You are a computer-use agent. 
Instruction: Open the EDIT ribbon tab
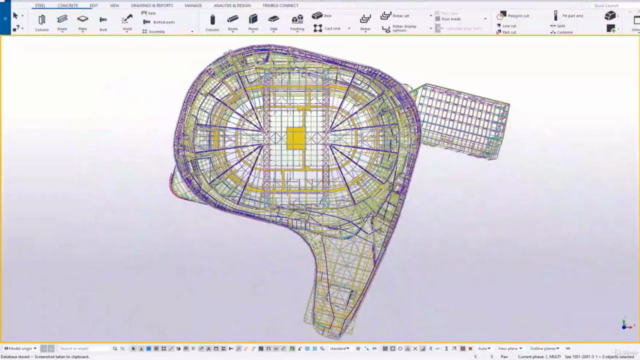(94, 5)
